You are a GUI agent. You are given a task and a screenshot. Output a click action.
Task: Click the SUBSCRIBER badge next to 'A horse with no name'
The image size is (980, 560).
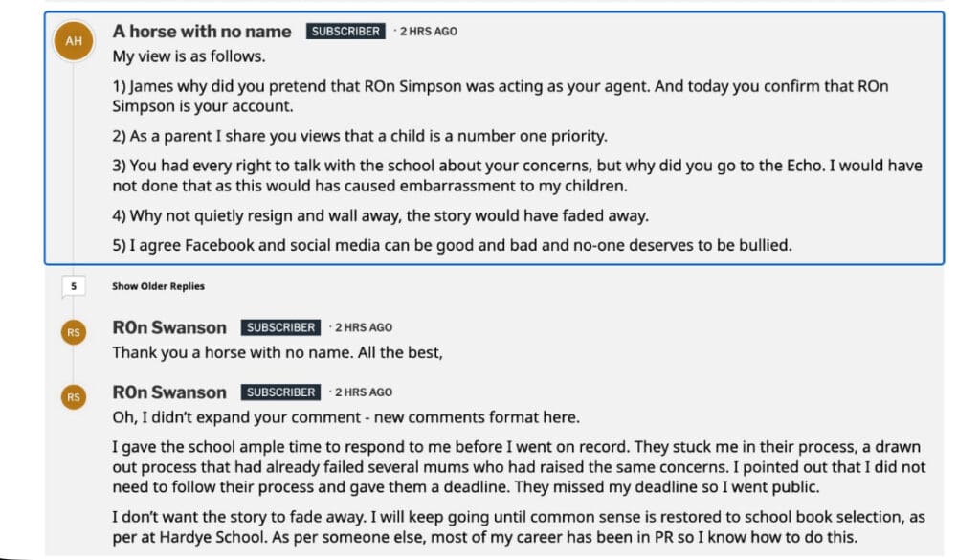coord(345,32)
